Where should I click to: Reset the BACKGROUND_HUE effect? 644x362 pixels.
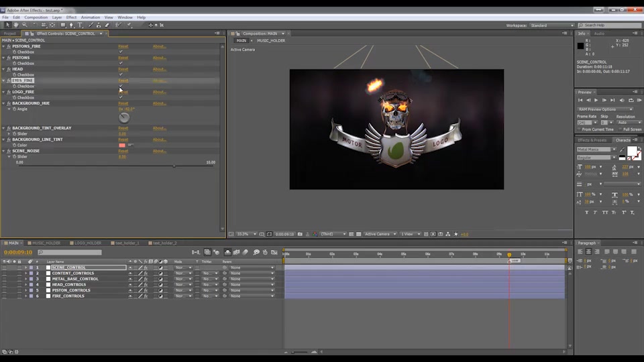tap(123, 103)
